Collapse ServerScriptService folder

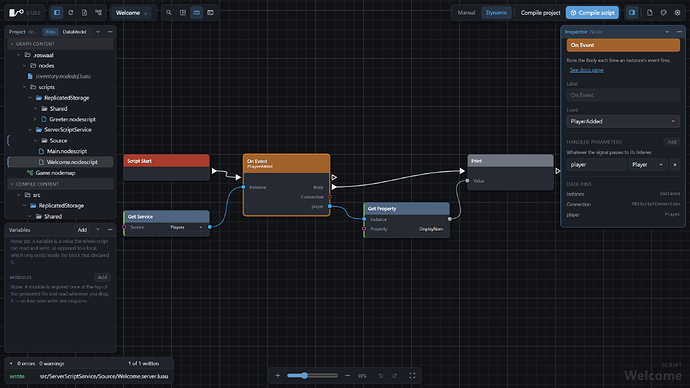pyautogui.click(x=30, y=130)
